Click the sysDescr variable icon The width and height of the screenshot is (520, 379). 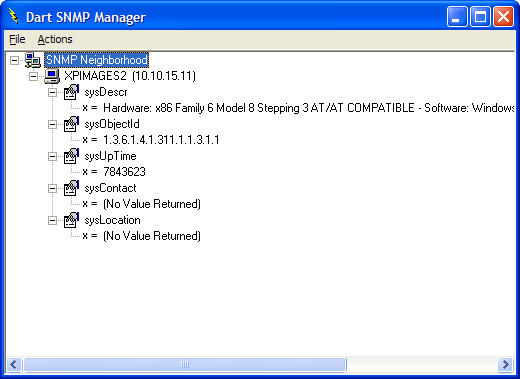(71, 92)
